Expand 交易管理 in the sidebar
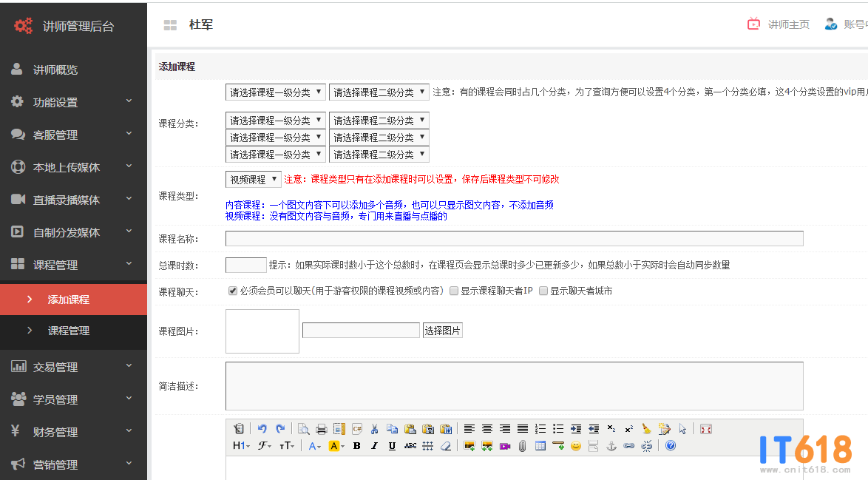 pyautogui.click(x=73, y=367)
